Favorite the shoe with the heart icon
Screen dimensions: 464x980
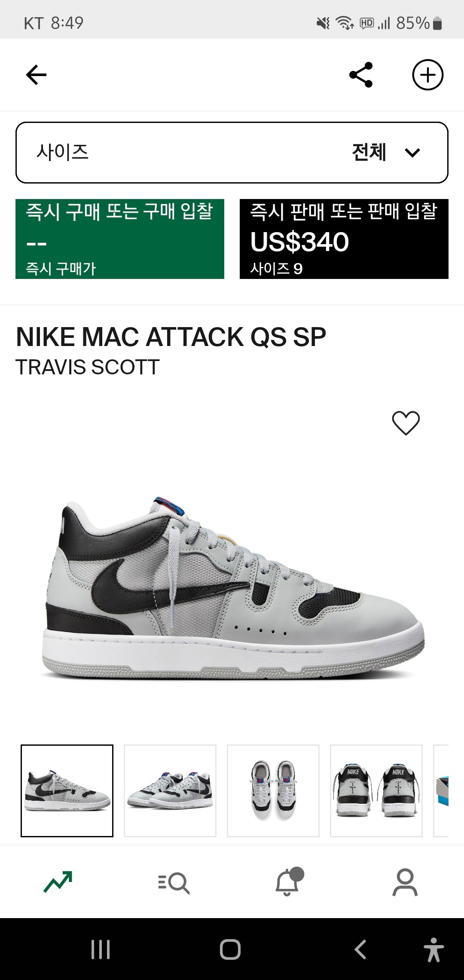tap(406, 423)
